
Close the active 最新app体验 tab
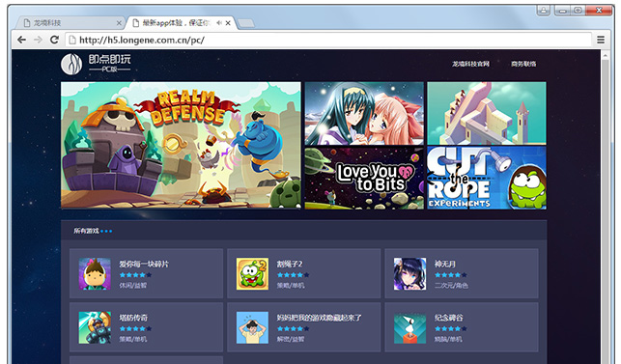228,23
